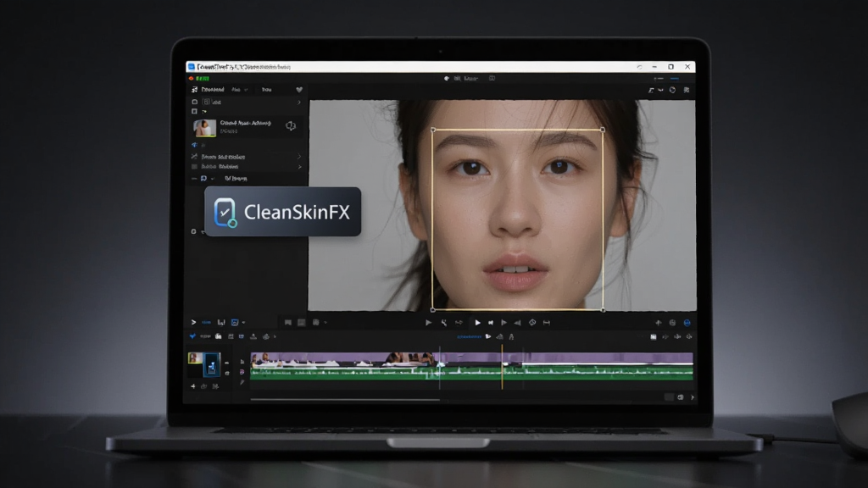Click the rightmost grid-like icon above the preview
The image size is (868, 488).
[x=687, y=90]
